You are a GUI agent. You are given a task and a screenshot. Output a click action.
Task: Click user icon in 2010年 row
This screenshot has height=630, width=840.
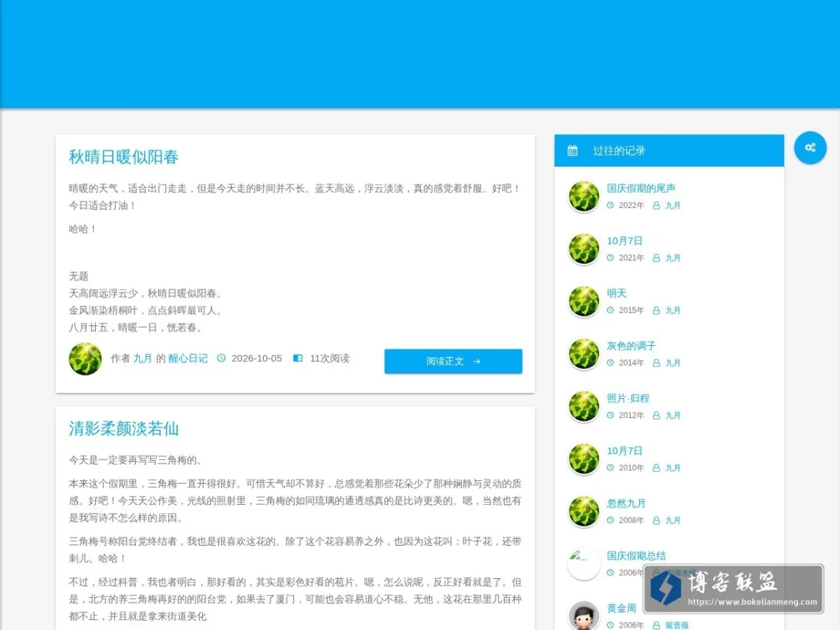pos(657,468)
